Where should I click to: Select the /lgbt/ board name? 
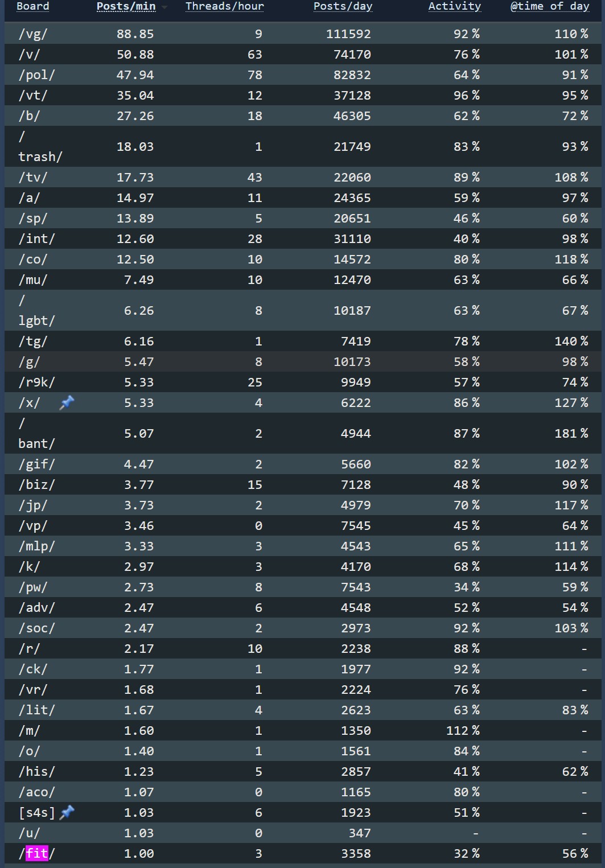pyautogui.click(x=36, y=311)
